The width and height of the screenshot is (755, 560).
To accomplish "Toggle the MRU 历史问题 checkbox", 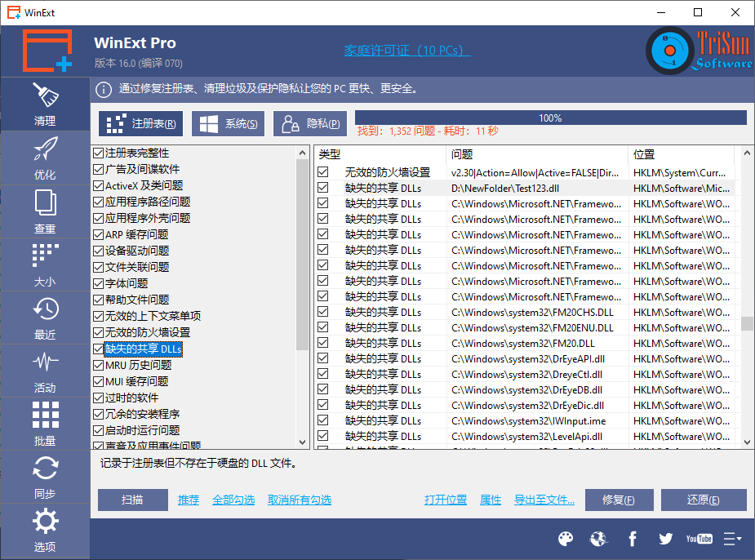I will coord(99,366).
